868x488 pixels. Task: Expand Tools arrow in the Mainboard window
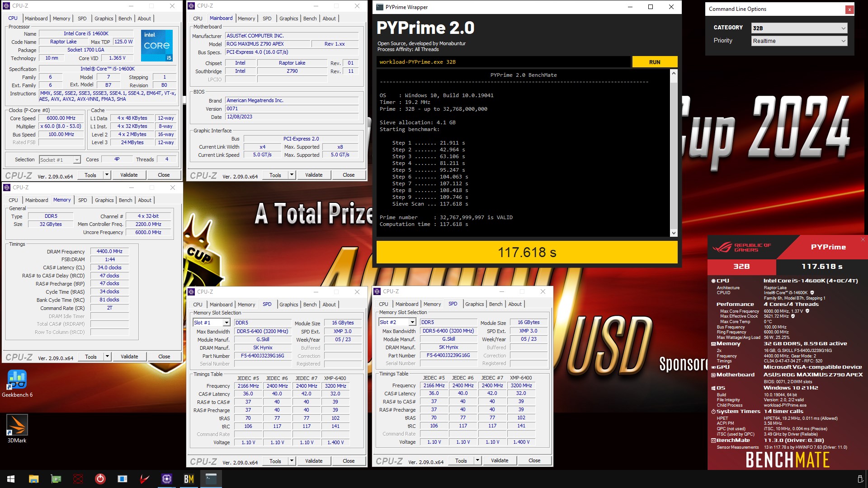(292, 175)
